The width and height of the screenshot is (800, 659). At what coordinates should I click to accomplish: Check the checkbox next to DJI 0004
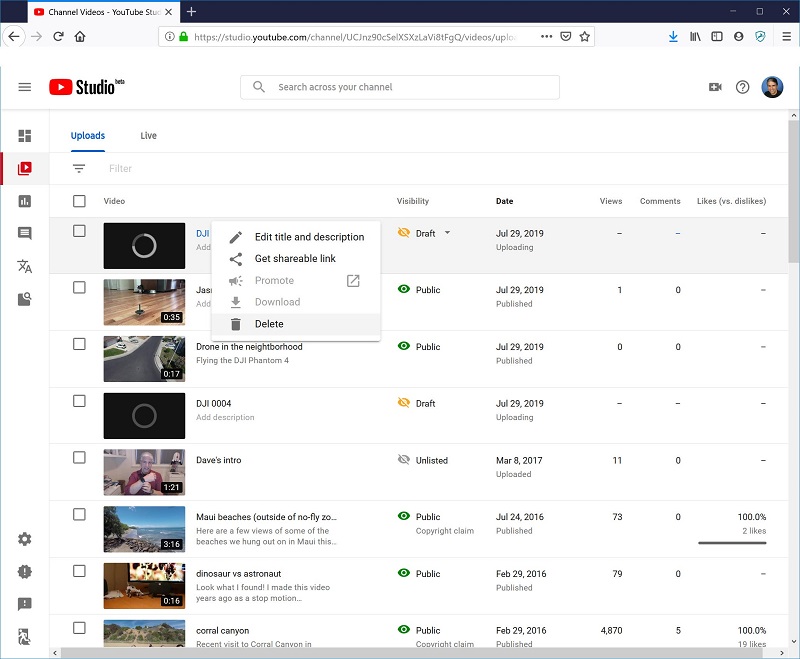(79, 402)
